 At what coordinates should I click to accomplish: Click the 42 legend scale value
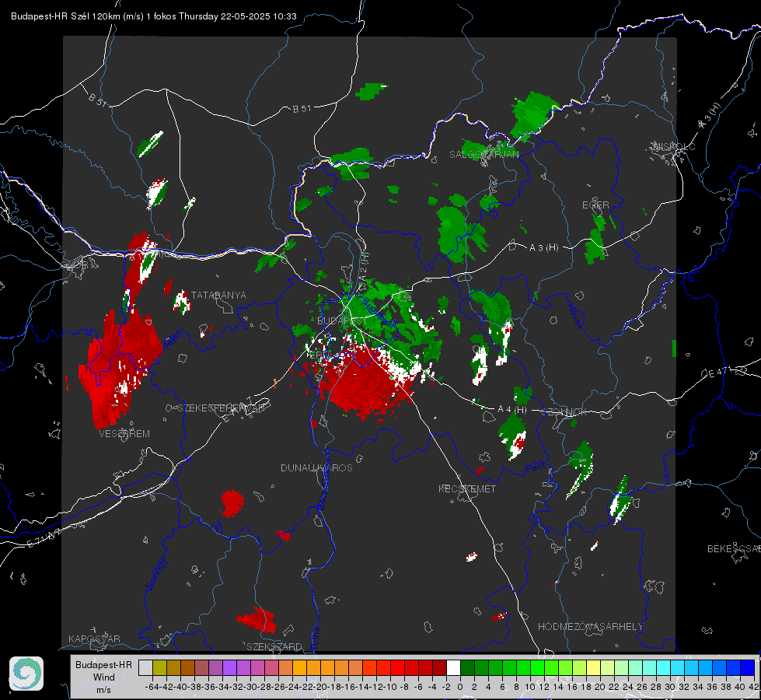pyautogui.click(x=753, y=687)
